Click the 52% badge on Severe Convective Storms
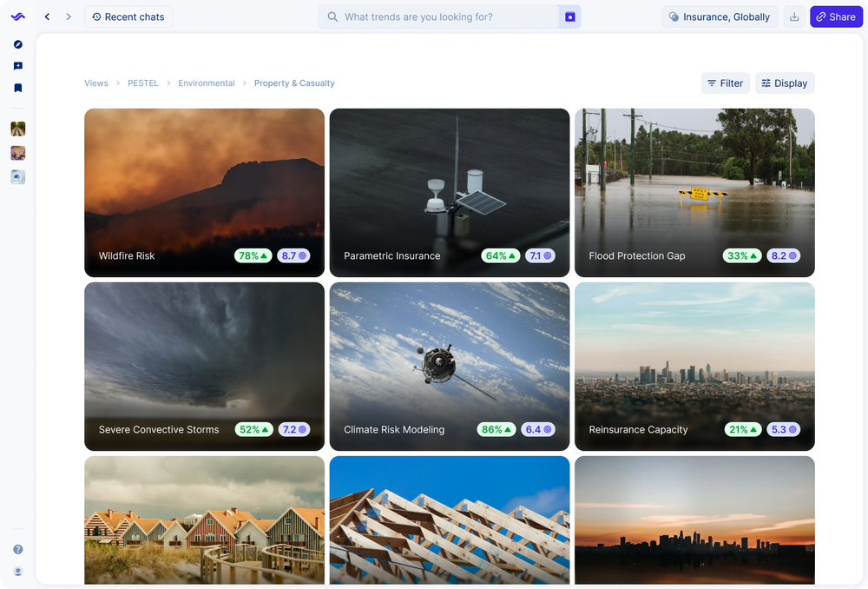The width and height of the screenshot is (868, 589). click(254, 429)
